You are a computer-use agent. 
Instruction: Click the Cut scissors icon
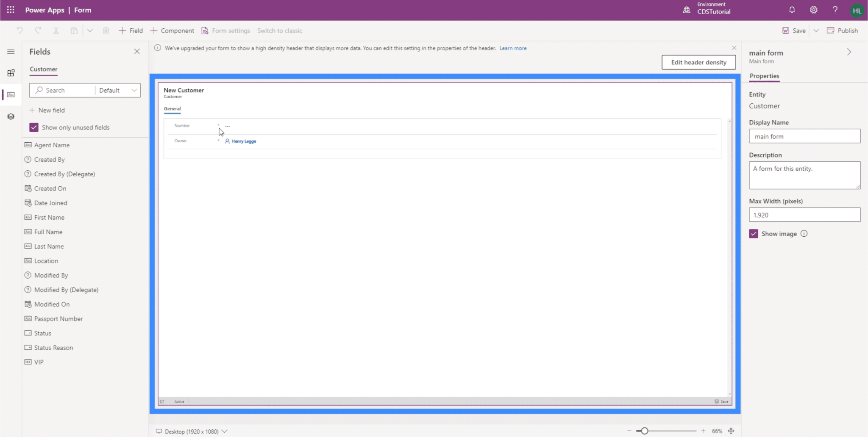click(x=56, y=30)
